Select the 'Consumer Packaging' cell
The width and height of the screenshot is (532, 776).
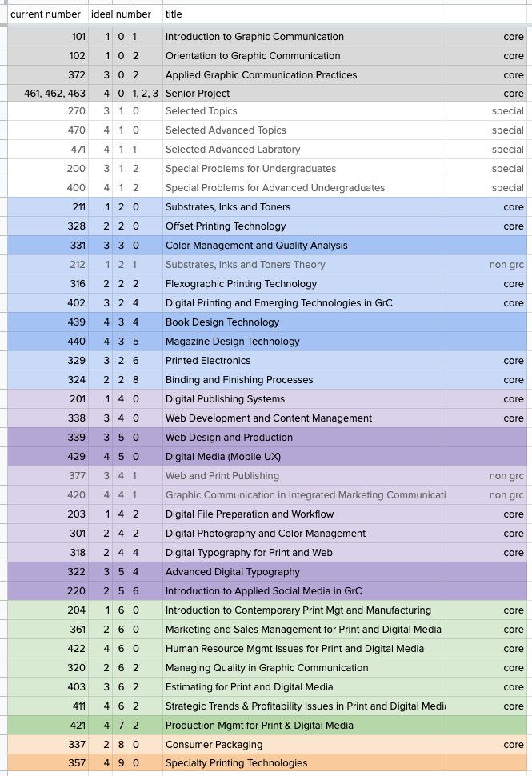304,745
